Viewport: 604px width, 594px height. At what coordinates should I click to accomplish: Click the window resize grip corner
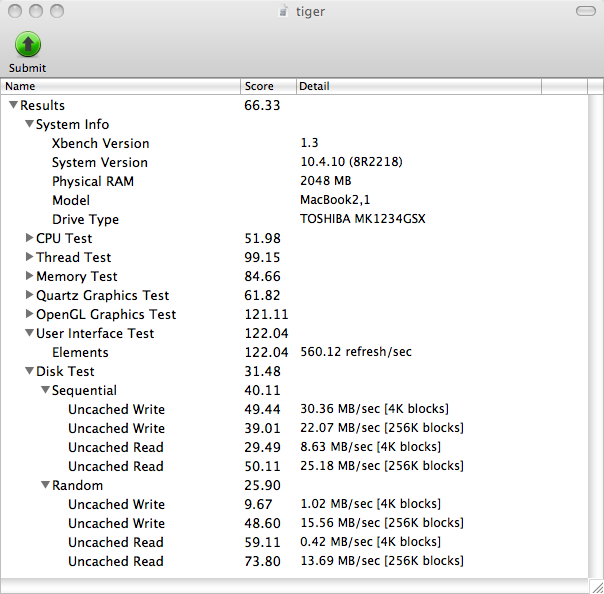(597, 587)
